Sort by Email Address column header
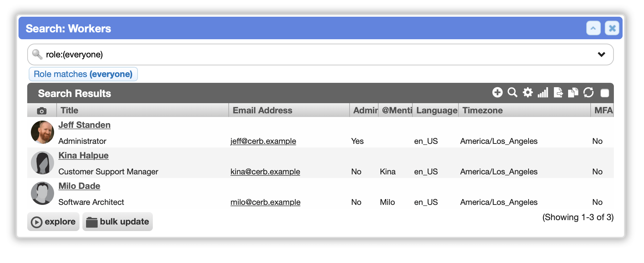This screenshot has height=263, width=644. (262, 110)
